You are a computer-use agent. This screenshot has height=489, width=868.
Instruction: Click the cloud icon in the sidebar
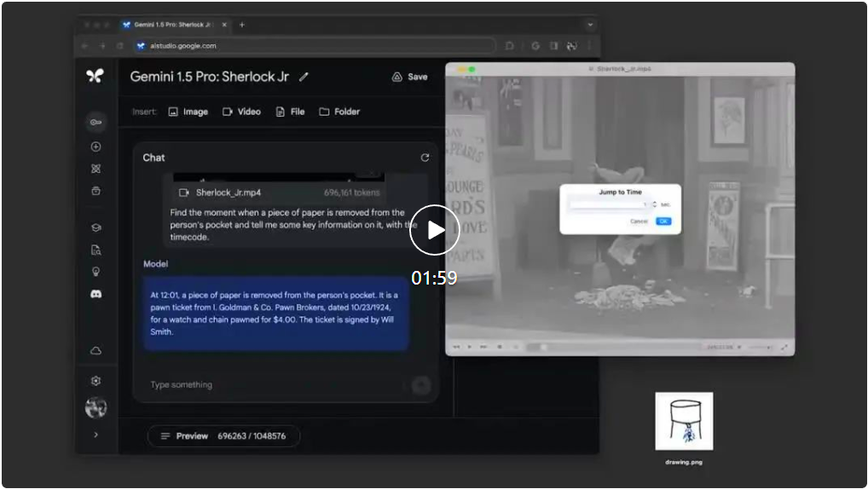pos(95,351)
